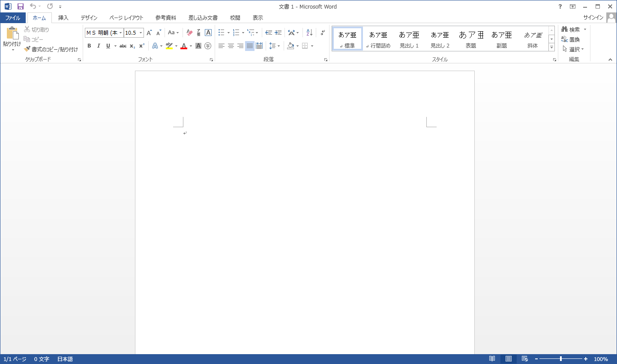
Task: Click the bulleted list icon
Action: (x=221, y=33)
